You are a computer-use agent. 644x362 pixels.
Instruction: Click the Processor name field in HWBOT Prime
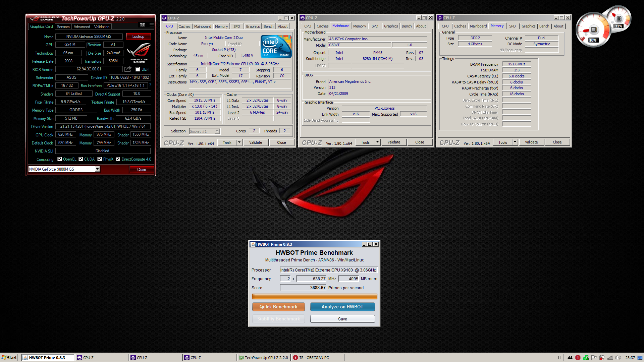329,270
